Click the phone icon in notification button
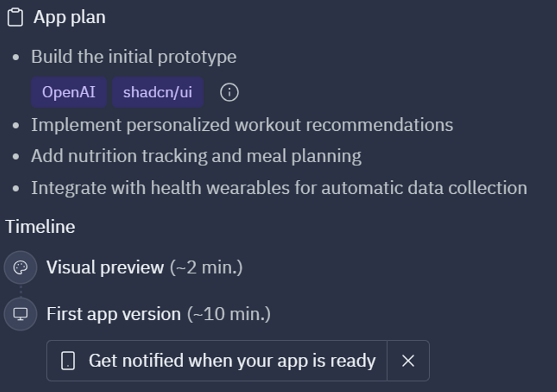This screenshot has height=392, width=557. coord(68,361)
